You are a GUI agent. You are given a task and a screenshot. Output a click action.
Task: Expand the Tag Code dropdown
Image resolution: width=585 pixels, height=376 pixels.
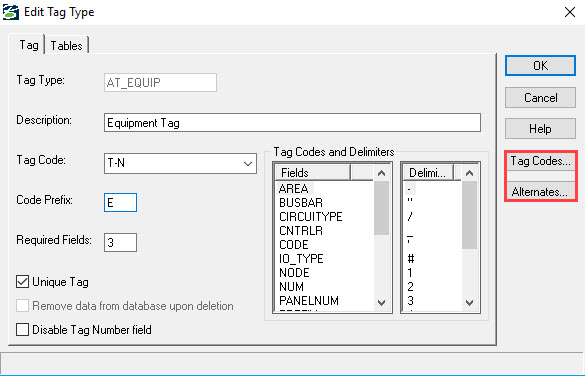(x=247, y=163)
